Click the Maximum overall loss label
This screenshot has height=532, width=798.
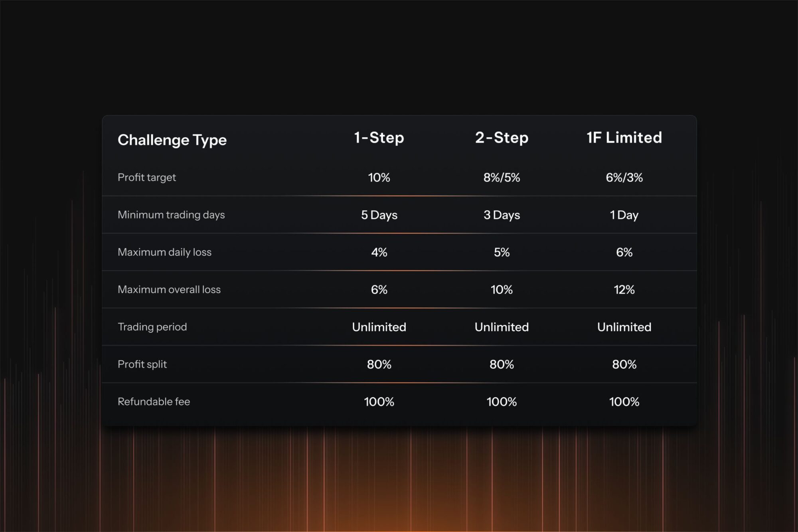pos(169,289)
